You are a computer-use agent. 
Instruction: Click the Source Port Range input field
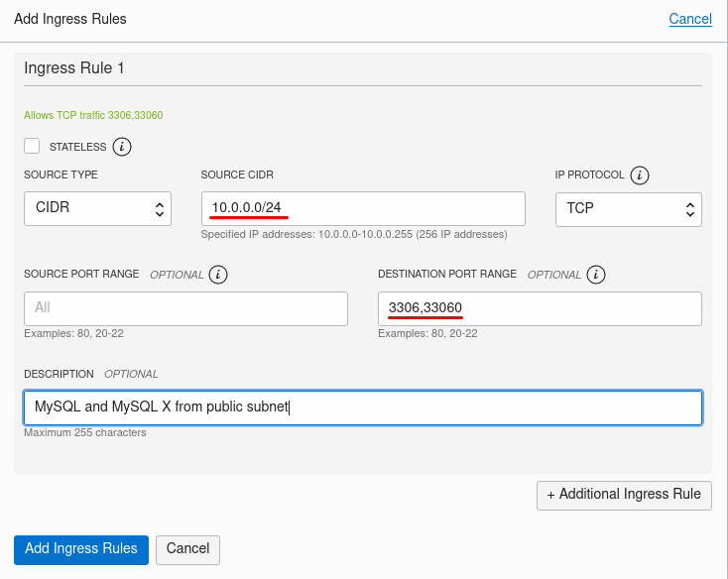tap(185, 308)
